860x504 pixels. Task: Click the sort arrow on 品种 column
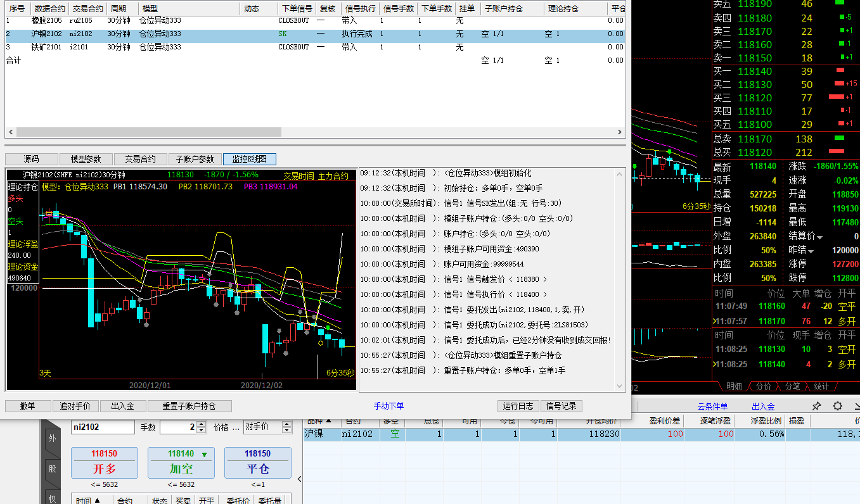pos(328,421)
